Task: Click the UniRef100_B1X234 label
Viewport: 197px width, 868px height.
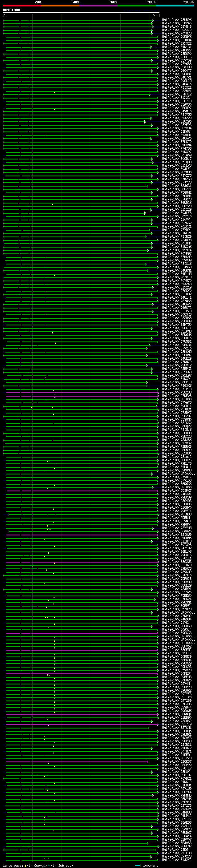Action: [177, 98]
